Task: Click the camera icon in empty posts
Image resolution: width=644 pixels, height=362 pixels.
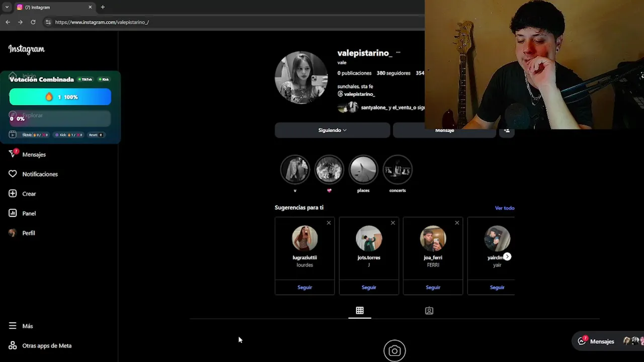Action: [x=394, y=351]
